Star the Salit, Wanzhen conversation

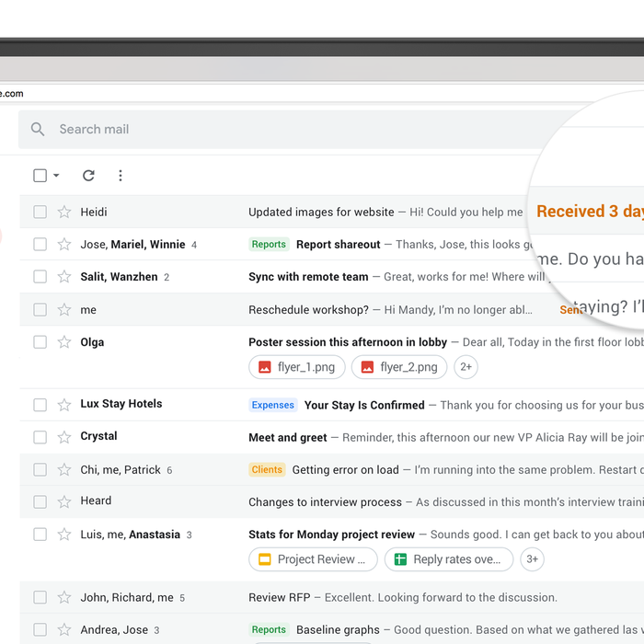(64, 277)
